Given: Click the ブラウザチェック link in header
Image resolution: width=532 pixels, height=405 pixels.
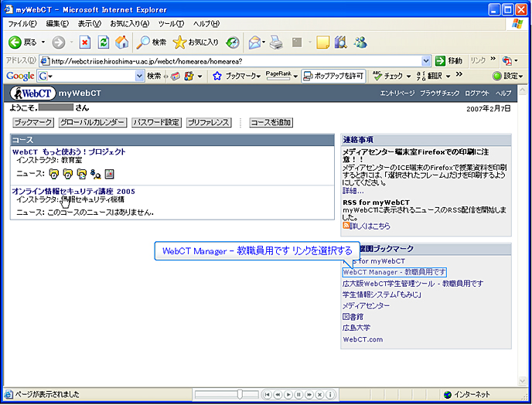Looking at the screenshot, I should click(x=439, y=94).
